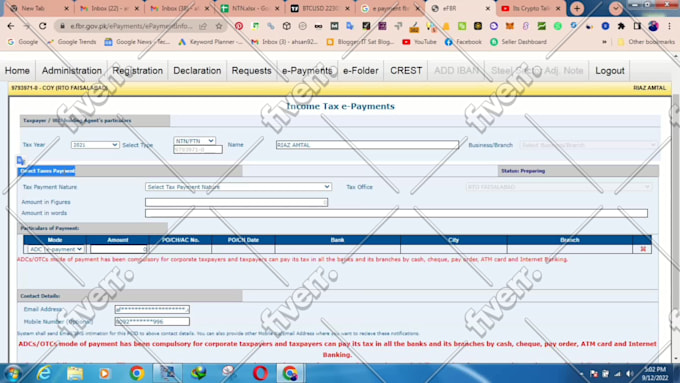This screenshot has width=680, height=383.
Task: Click the Name input field
Action: [x=367, y=145]
